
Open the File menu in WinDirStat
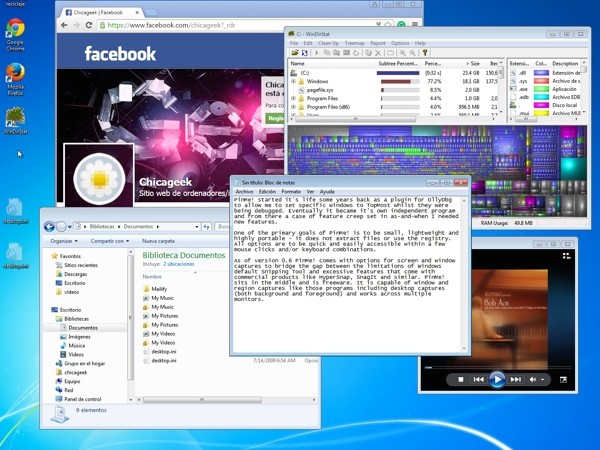pyautogui.click(x=293, y=43)
